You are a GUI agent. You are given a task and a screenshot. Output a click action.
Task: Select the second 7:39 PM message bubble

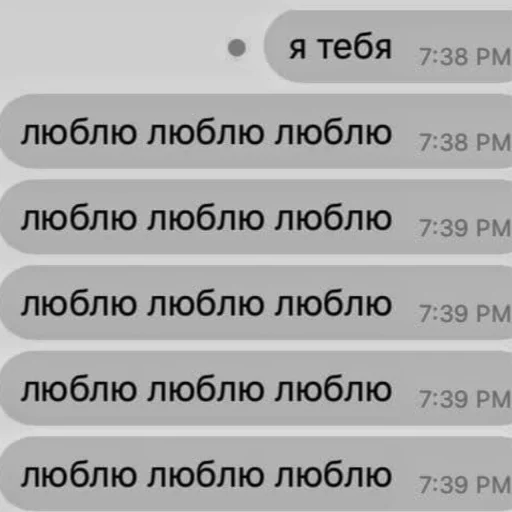(256, 303)
